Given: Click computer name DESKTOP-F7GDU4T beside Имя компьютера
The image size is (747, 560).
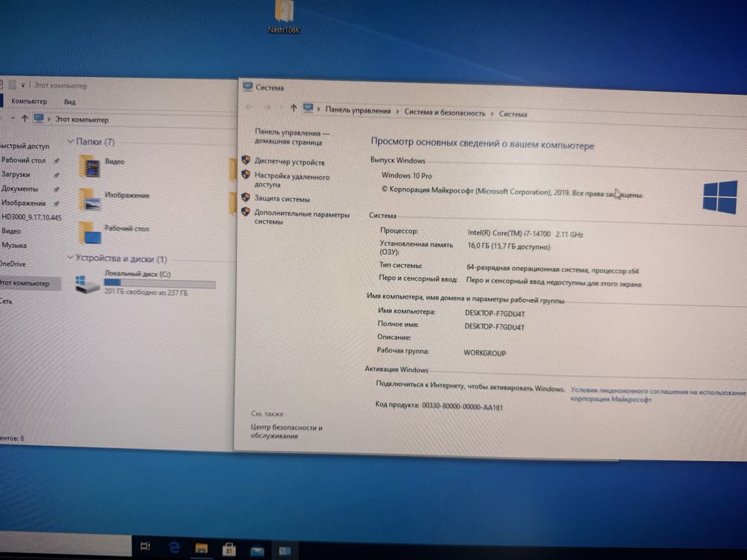Looking at the screenshot, I should (x=495, y=314).
